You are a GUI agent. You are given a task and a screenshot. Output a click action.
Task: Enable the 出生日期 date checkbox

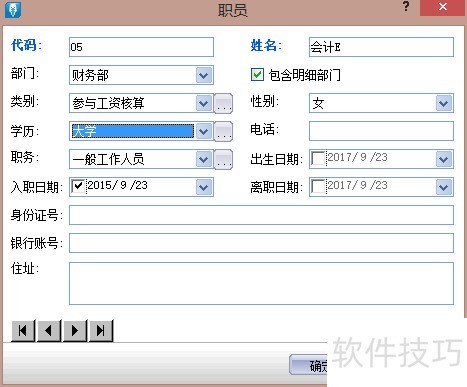[318, 158]
